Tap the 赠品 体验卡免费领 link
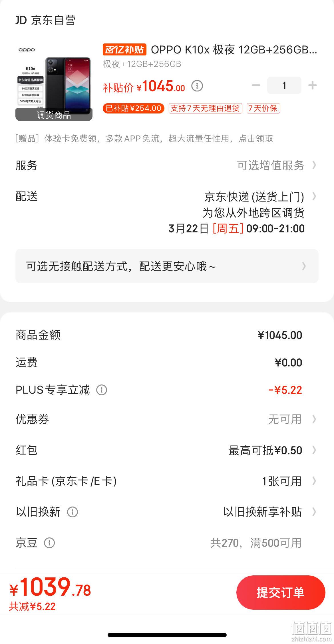This screenshot has width=334, height=644. (144, 139)
